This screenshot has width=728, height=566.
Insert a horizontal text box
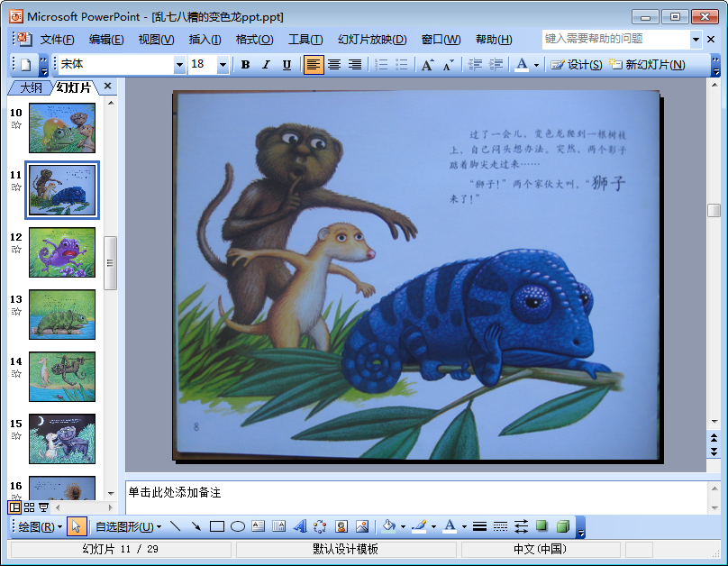click(259, 526)
